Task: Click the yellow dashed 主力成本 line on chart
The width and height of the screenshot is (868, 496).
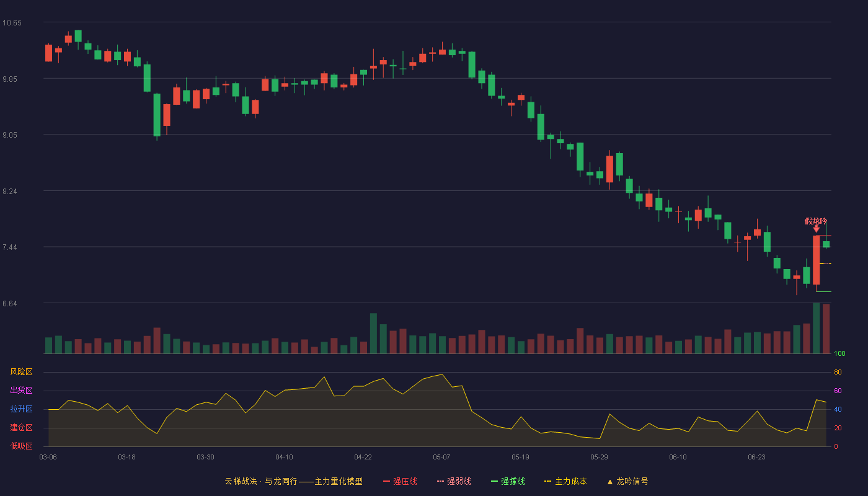Action: coord(825,263)
